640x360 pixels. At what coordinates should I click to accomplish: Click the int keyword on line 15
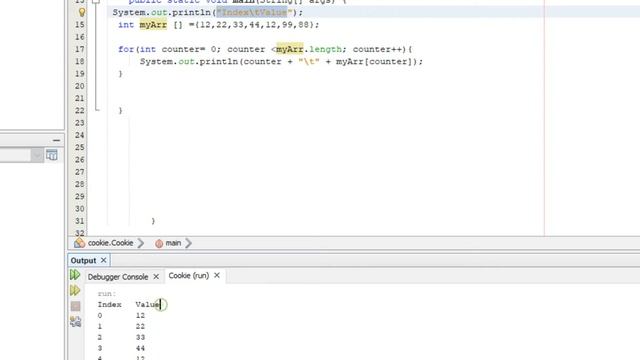[126, 25]
